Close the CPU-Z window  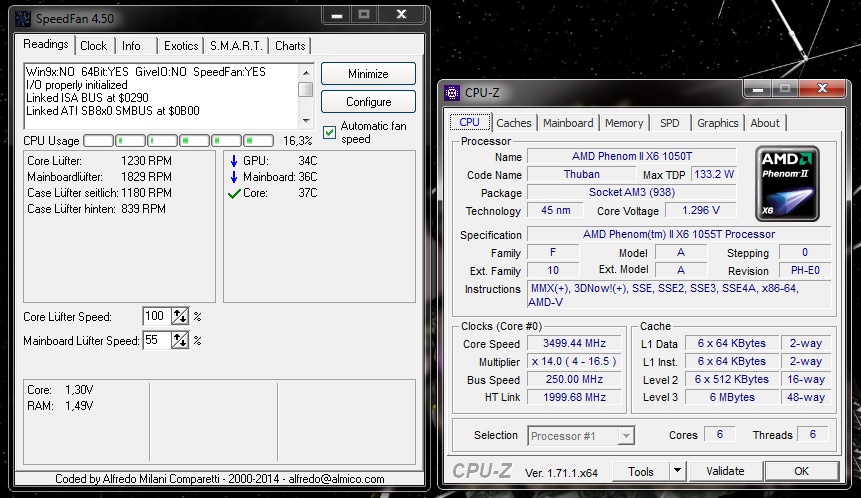[822, 88]
